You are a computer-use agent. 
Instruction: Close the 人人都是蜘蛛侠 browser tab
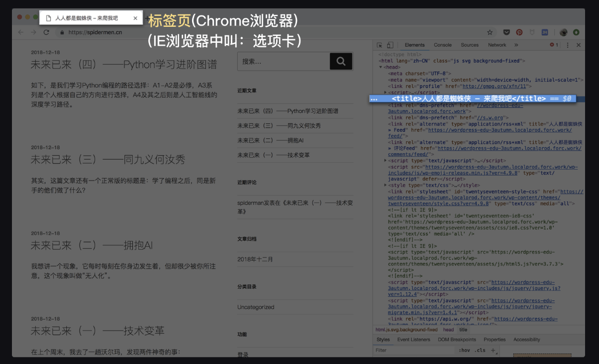click(x=135, y=18)
